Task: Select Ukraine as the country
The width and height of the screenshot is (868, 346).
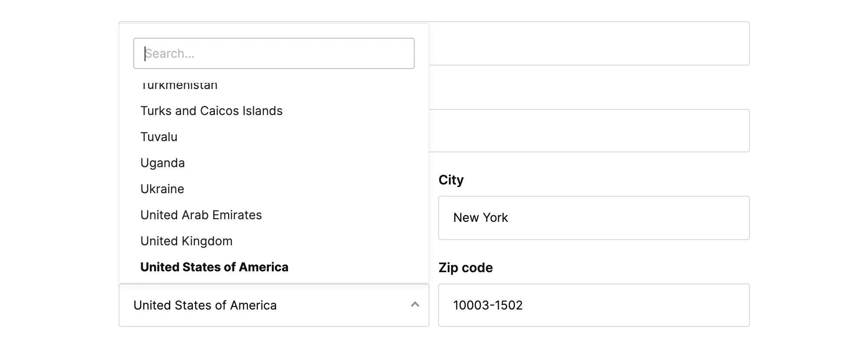Action: (x=162, y=189)
